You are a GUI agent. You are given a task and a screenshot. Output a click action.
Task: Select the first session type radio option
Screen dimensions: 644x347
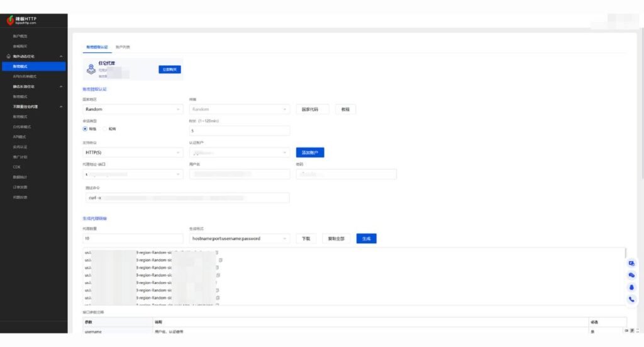click(86, 128)
